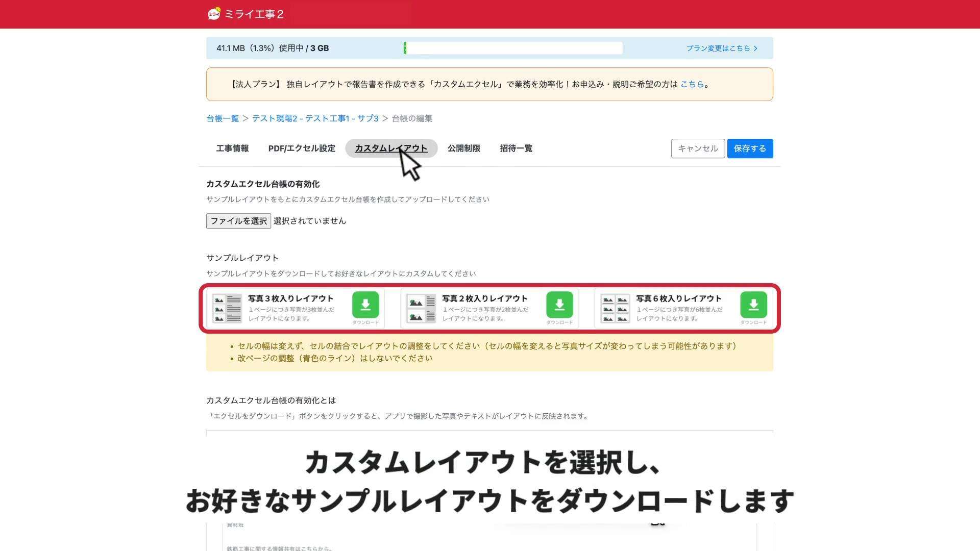Click the 2-photo layout thumbnail image
Viewport: 980px width, 551px height.
tap(421, 308)
